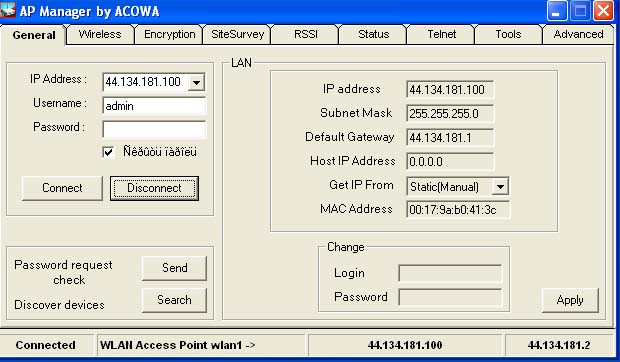Switch to the Tools tab
Image resolution: width=620 pixels, height=362 pixels.
tap(508, 34)
